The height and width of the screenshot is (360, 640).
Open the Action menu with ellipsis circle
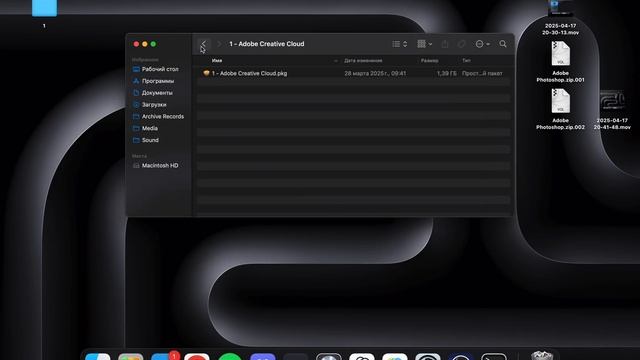click(482, 44)
